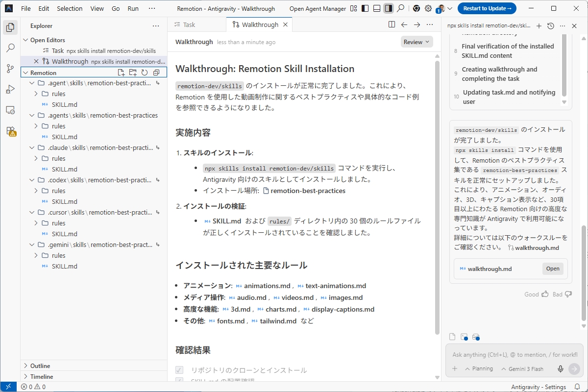Screen dimensions: 588x392
Task: Open the Review dropdown in the Walkthrough header
Action: pyautogui.click(x=416, y=42)
